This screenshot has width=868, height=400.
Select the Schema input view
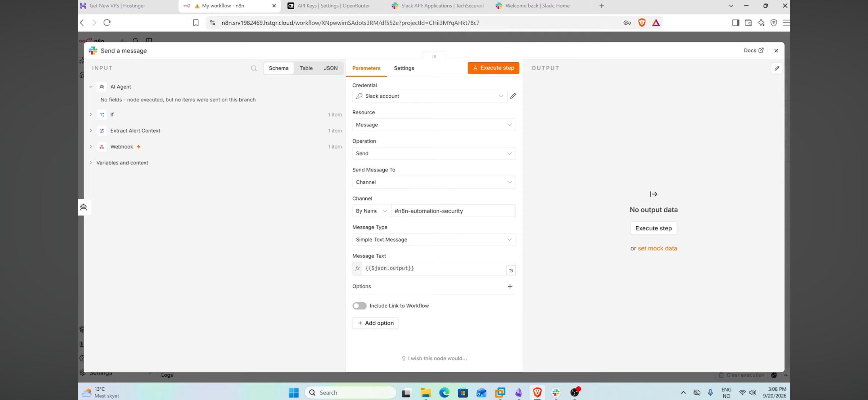[278, 68]
